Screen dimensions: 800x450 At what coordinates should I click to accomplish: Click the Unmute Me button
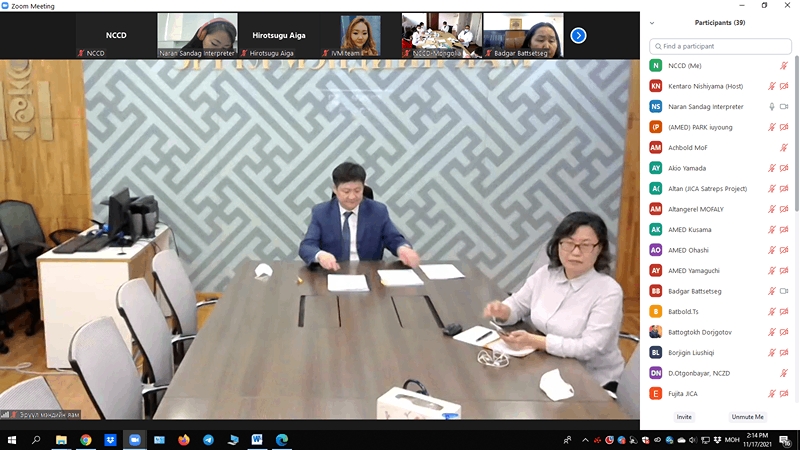(747, 417)
